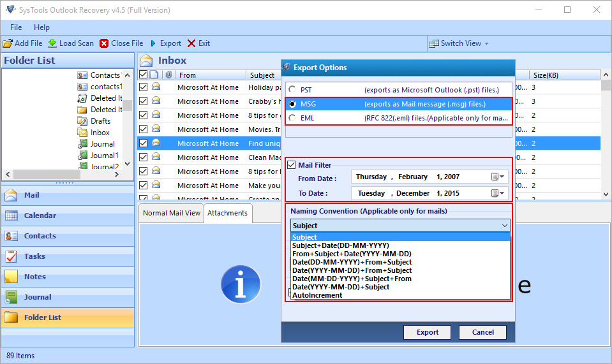Open the To Date calendar dropdown
Image resolution: width=612 pixels, height=364 pixels.
tap(498, 193)
